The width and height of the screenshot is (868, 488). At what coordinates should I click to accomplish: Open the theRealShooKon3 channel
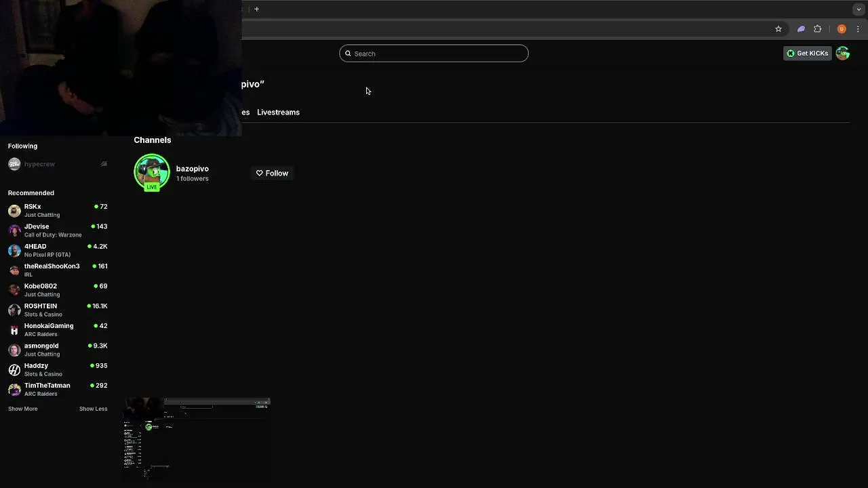click(58, 270)
